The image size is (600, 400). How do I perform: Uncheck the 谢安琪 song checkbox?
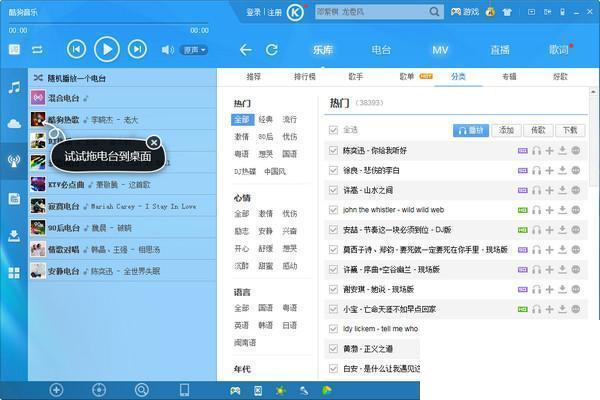tap(333, 289)
